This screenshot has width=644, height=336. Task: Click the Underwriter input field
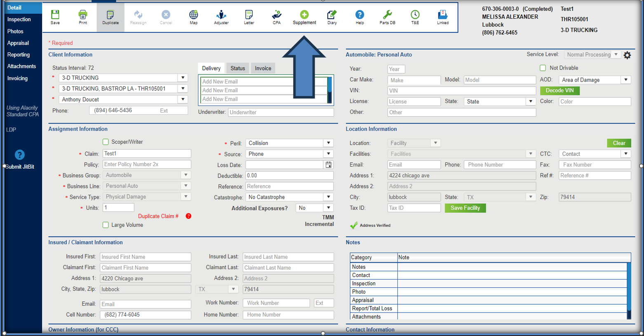click(x=281, y=112)
